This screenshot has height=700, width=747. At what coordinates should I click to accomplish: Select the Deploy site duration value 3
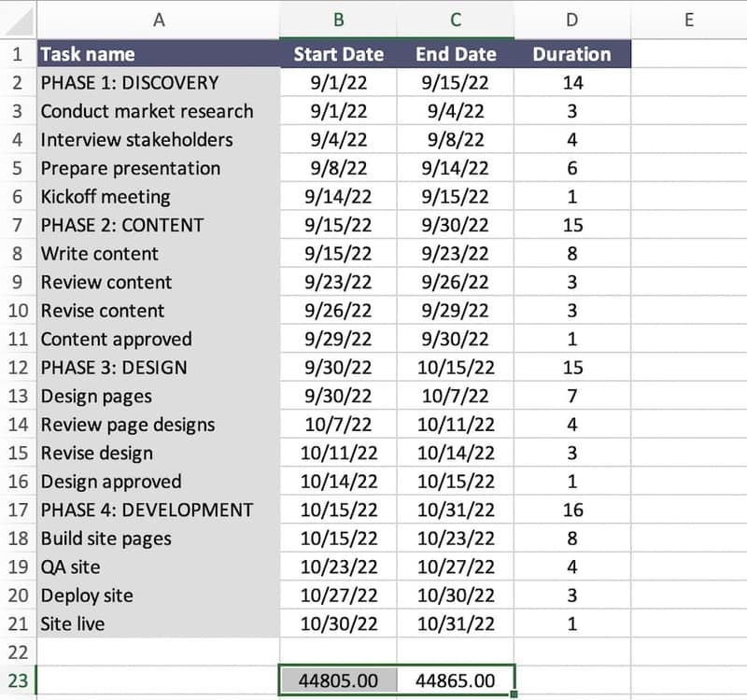click(571, 595)
